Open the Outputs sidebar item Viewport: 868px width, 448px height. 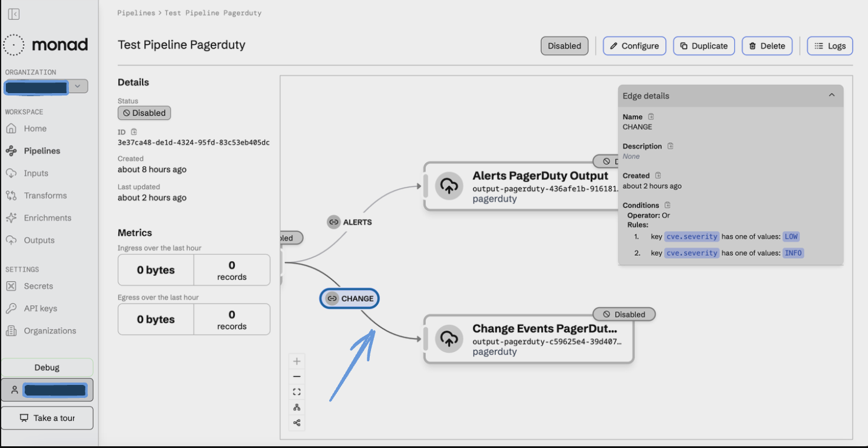tap(39, 241)
